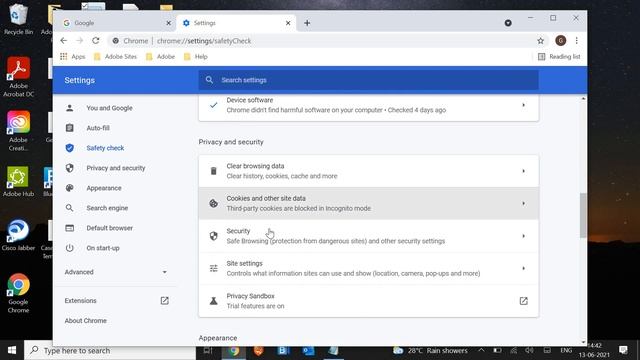
Task: Open the Auto-fill section
Action: [x=98, y=128]
